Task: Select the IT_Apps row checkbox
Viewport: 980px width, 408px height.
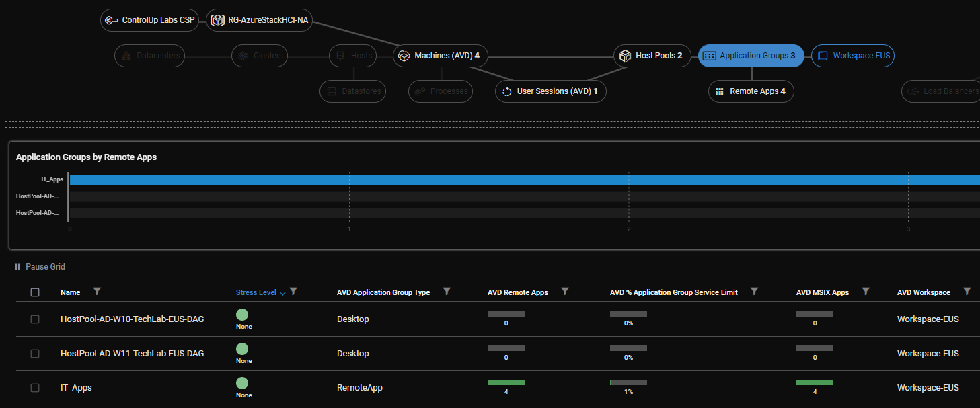Action: coord(35,387)
